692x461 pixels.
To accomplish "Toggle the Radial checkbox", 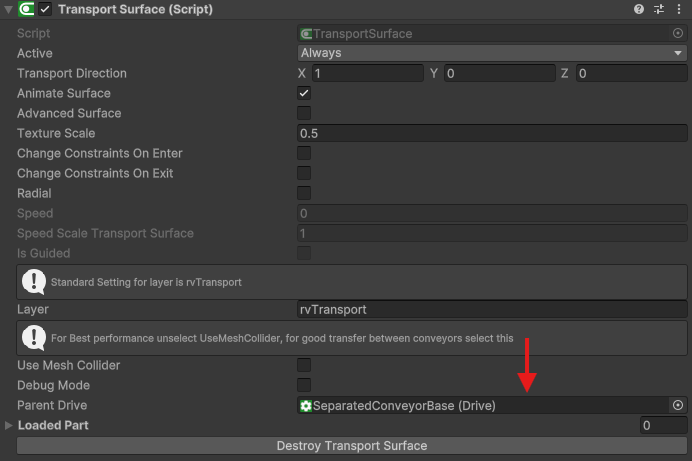I will [304, 193].
